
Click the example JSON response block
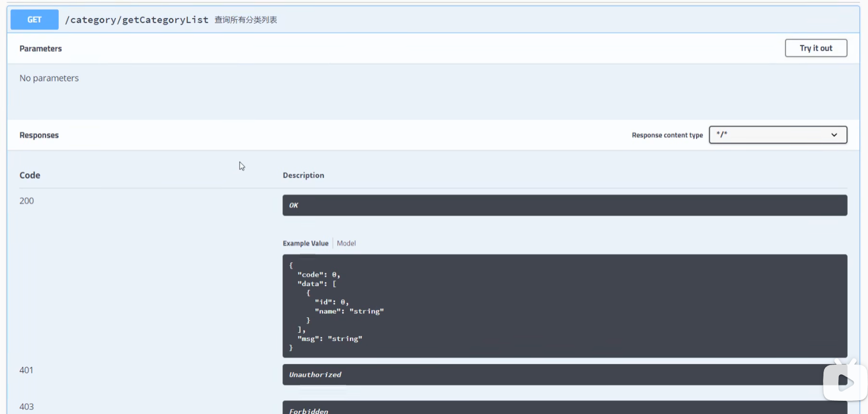[x=565, y=306]
